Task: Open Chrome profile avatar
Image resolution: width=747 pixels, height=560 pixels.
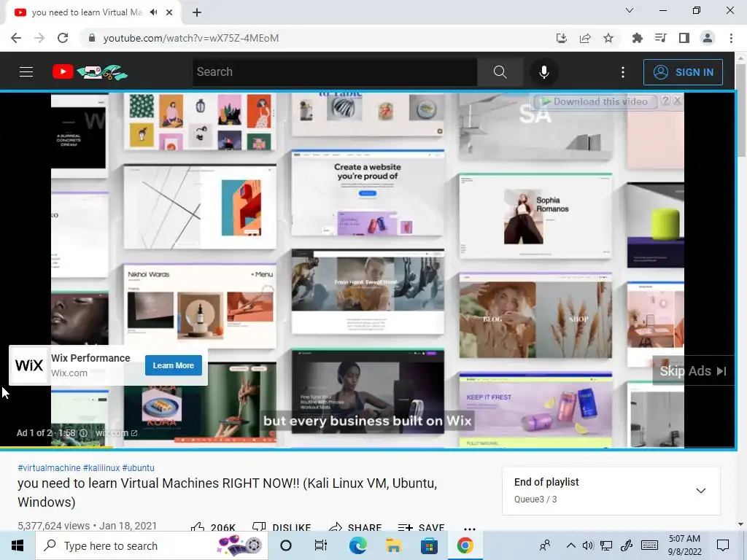Action: click(x=708, y=38)
